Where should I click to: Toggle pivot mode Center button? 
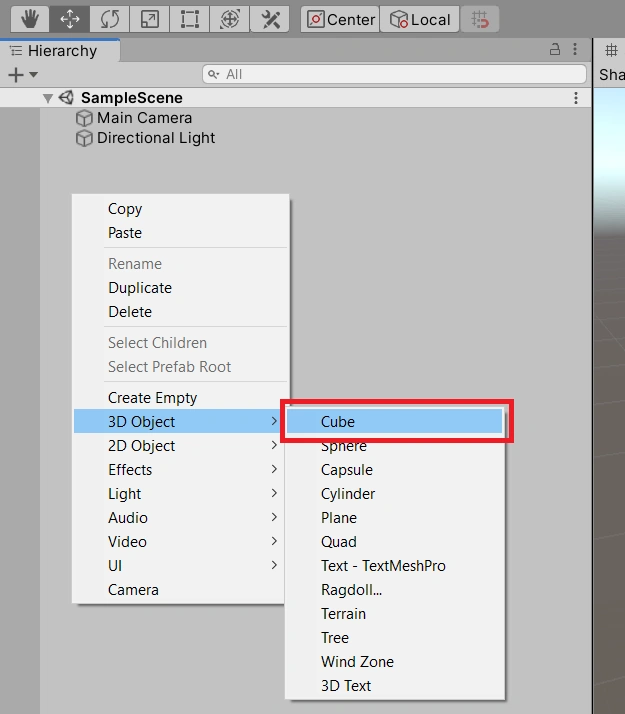click(340, 19)
